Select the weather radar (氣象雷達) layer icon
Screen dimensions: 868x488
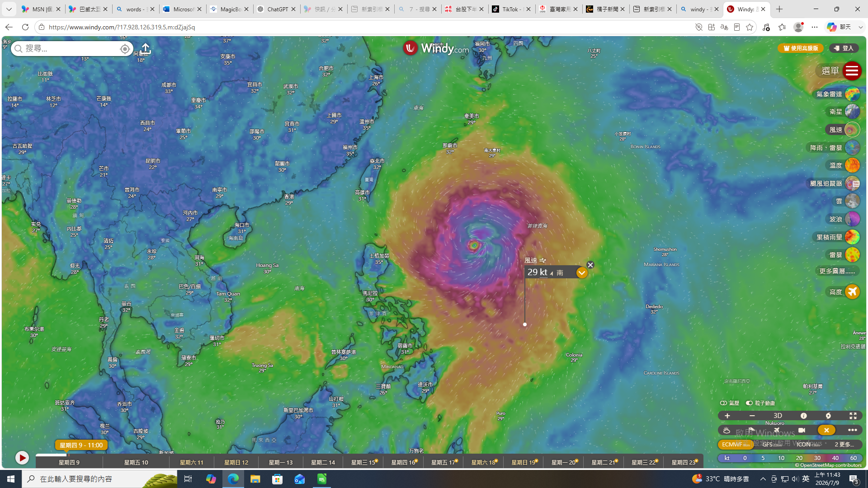pos(852,94)
